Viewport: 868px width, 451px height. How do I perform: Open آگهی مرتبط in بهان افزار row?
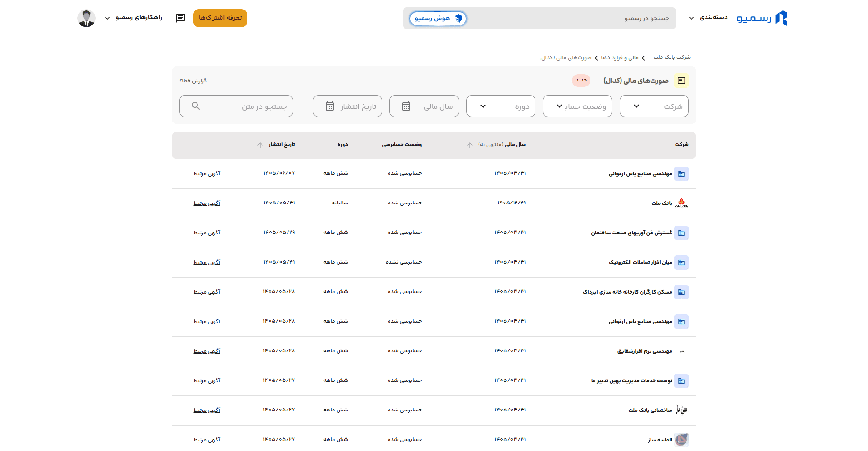pos(207,263)
